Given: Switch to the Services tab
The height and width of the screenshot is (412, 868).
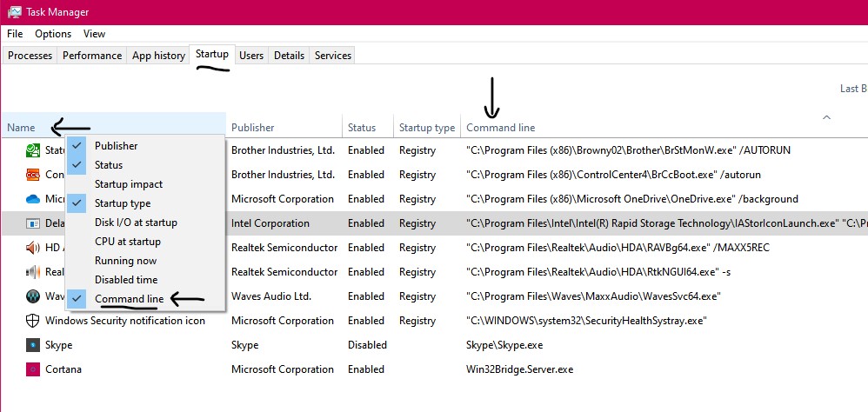Looking at the screenshot, I should [333, 56].
